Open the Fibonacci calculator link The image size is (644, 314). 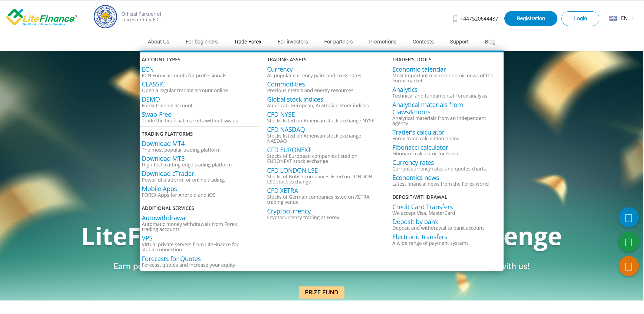420,148
